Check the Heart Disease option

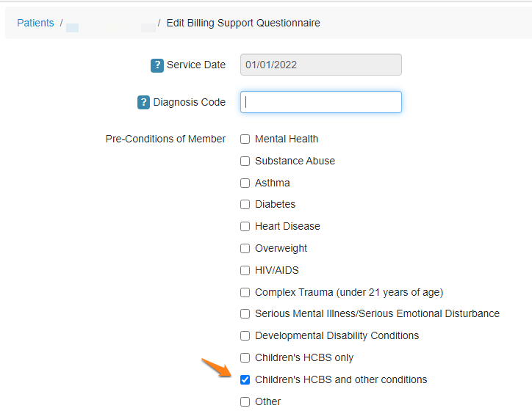[245, 226]
